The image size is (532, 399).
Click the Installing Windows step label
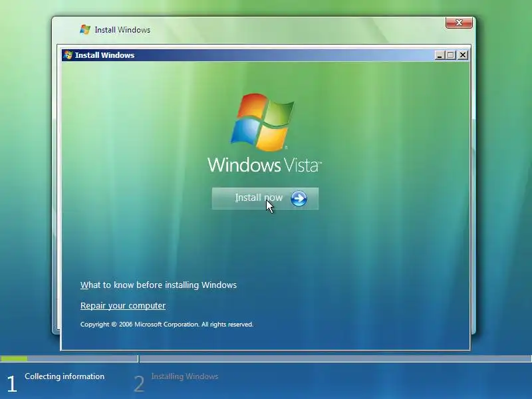click(x=185, y=376)
